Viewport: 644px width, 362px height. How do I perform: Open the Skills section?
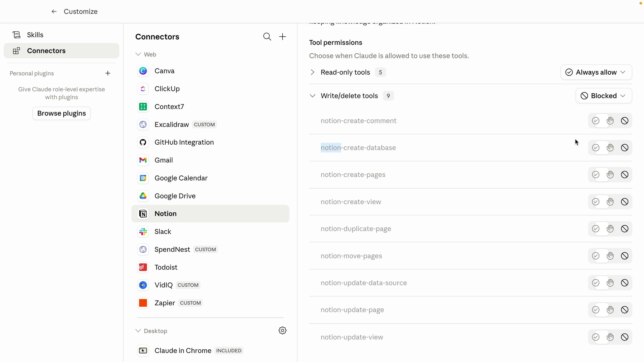tap(62, 35)
